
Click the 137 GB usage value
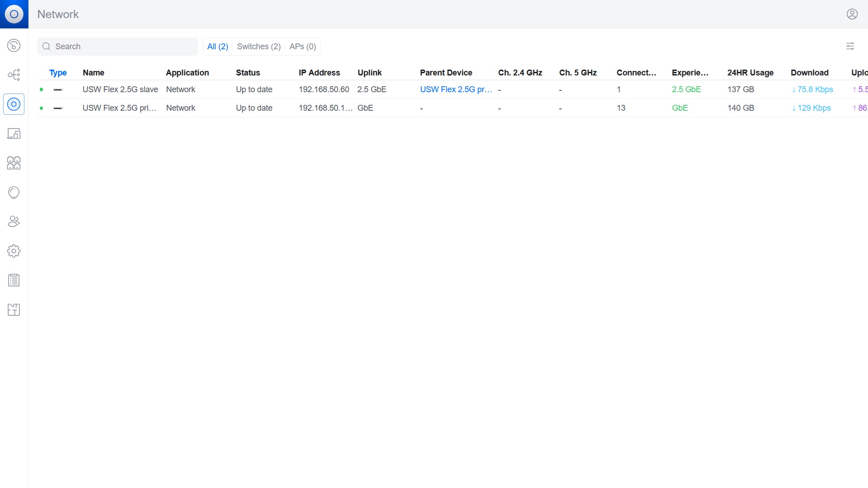741,89
